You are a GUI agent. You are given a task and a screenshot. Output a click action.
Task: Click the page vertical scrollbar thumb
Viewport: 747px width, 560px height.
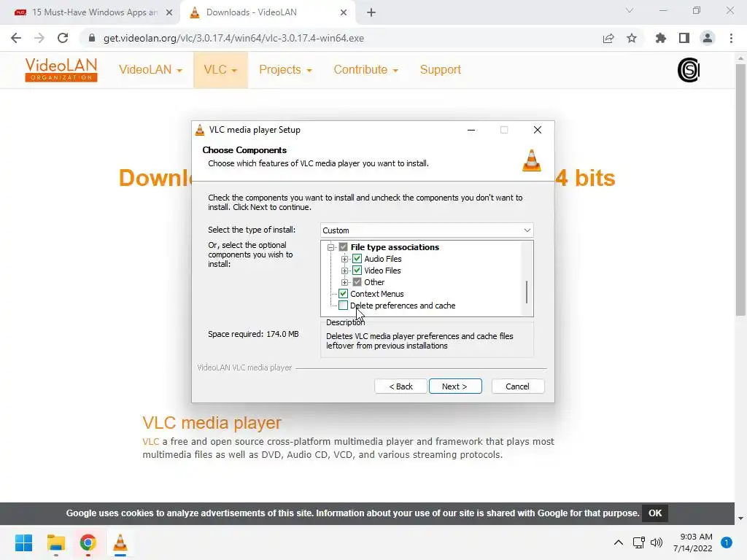tap(740, 189)
